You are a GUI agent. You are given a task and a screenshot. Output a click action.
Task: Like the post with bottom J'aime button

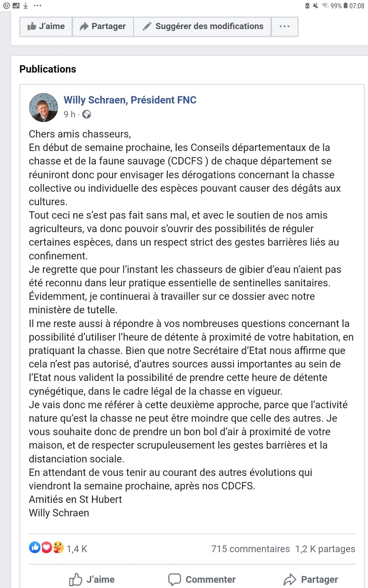pyautogui.click(x=92, y=580)
